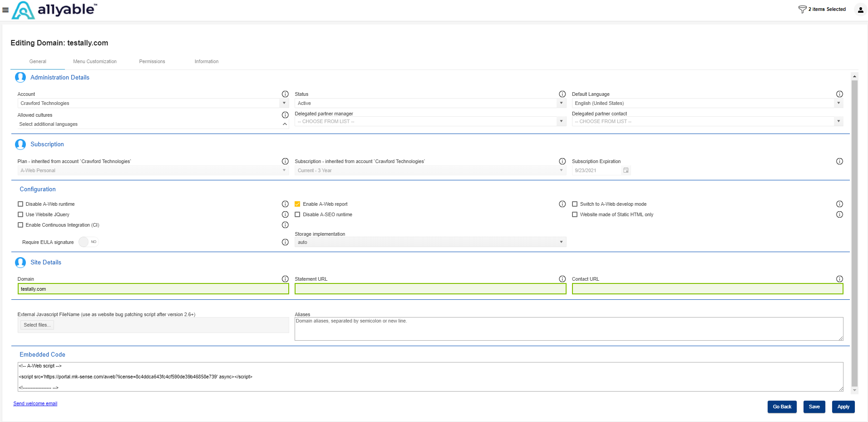Show info for Default Language field
The height and width of the screenshot is (422, 868).
click(x=839, y=94)
